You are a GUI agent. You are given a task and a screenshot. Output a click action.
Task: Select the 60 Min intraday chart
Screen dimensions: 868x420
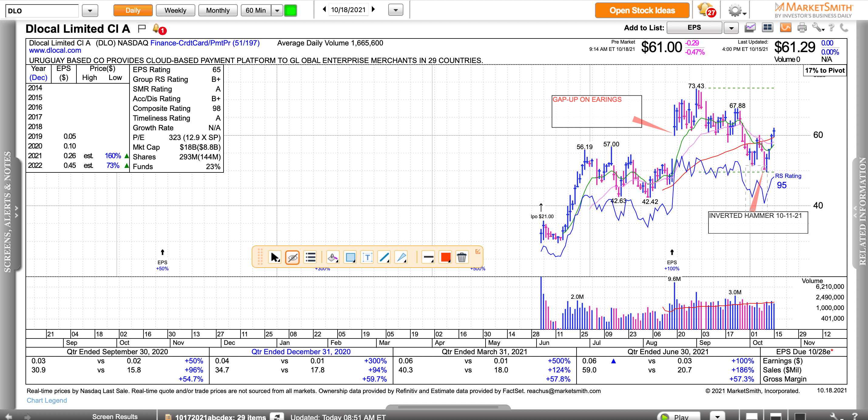pos(256,10)
